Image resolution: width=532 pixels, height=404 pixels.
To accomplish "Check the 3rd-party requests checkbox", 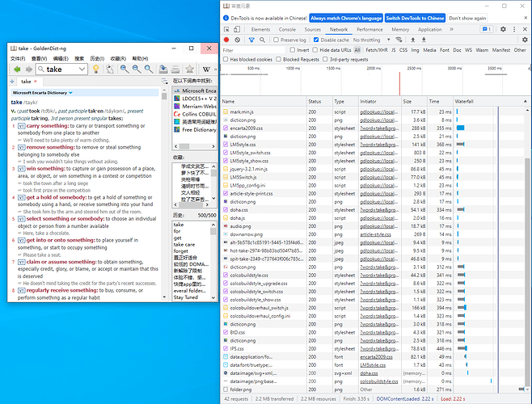I will point(325,59).
